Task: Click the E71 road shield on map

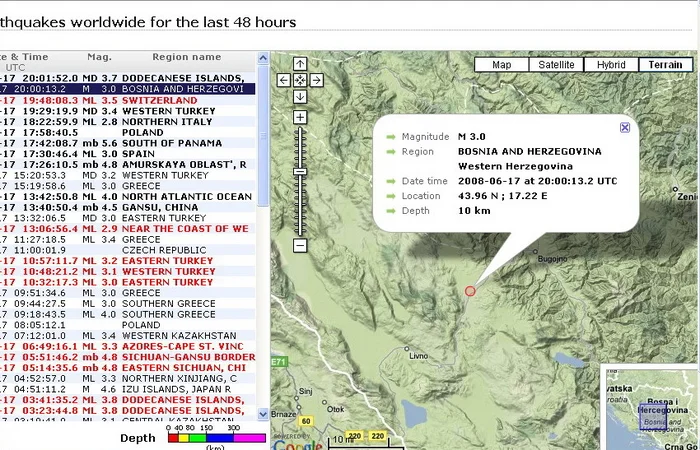Action: point(279,362)
